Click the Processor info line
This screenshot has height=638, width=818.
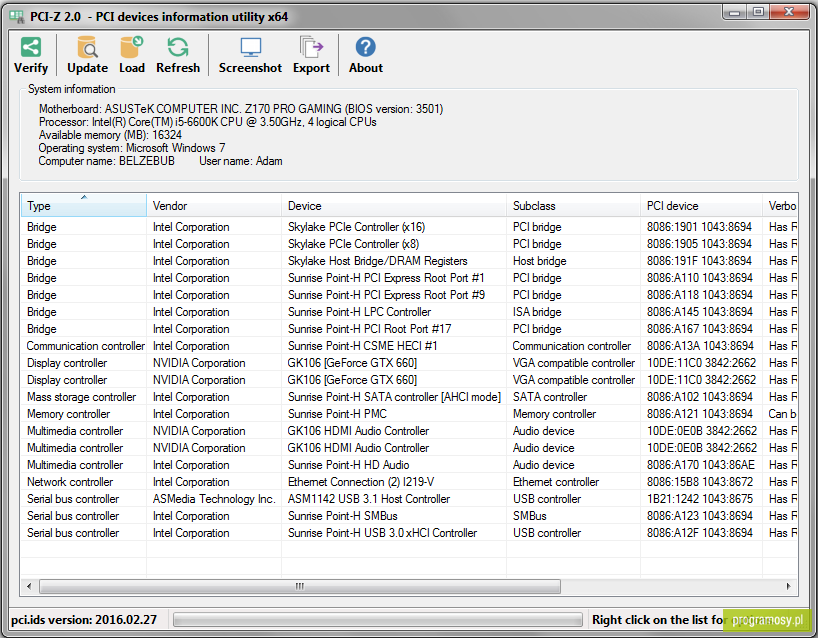pos(208,122)
